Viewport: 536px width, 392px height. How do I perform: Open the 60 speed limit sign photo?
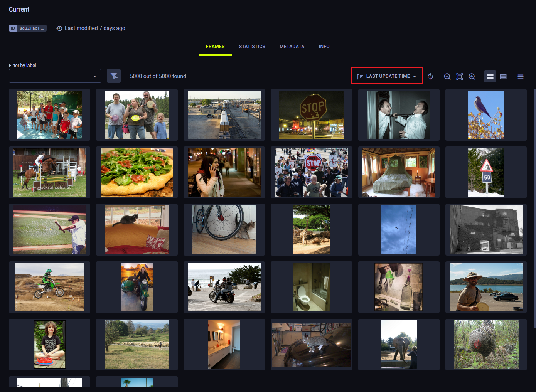486,172
